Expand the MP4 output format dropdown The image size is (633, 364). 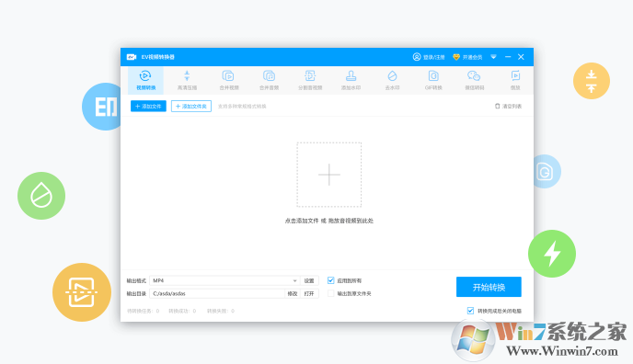[x=294, y=280]
